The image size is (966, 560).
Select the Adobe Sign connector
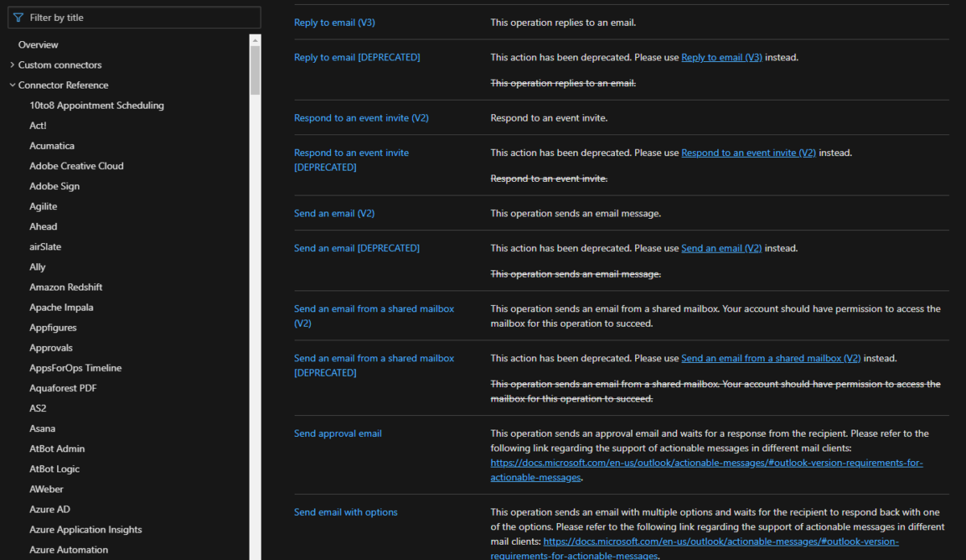point(54,186)
